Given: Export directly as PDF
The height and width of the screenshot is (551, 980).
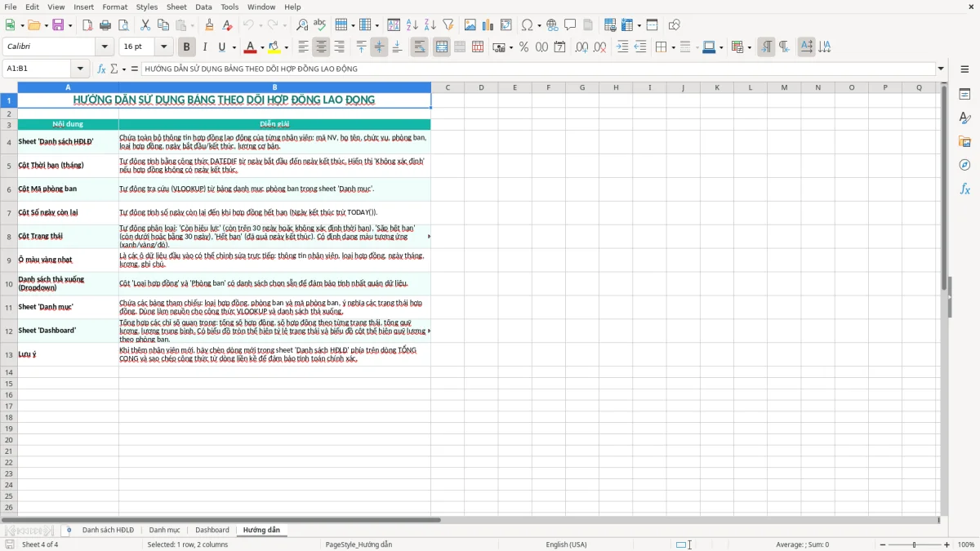Looking at the screenshot, I should tap(86, 25).
